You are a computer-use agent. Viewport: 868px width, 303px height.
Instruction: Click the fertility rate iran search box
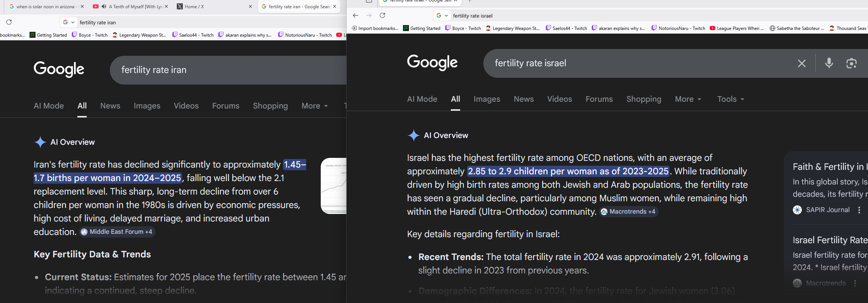(x=228, y=70)
